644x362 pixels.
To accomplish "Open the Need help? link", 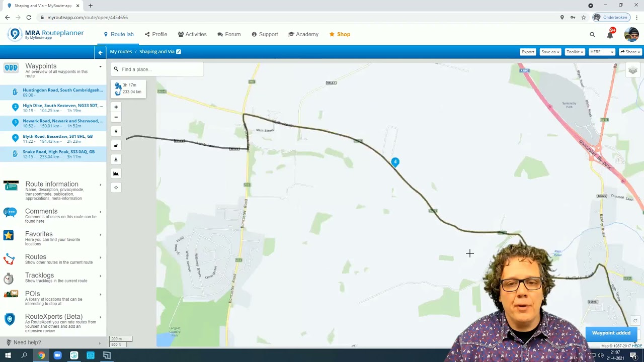I will point(27,342).
